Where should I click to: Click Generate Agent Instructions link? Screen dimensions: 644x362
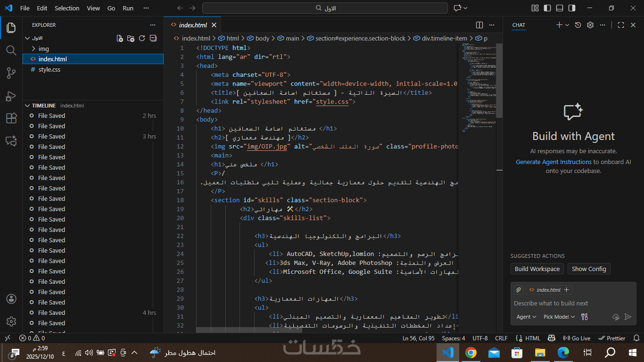click(x=553, y=162)
